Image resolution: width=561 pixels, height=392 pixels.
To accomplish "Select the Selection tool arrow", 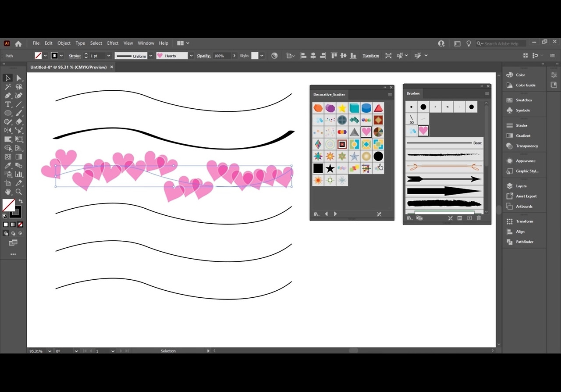I will [x=7, y=78].
